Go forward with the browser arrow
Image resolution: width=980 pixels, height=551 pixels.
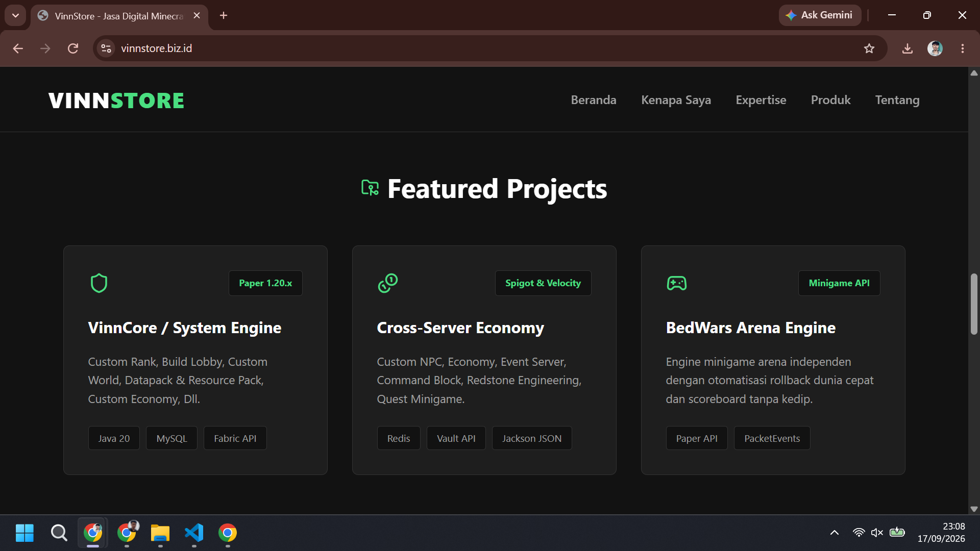tap(45, 48)
